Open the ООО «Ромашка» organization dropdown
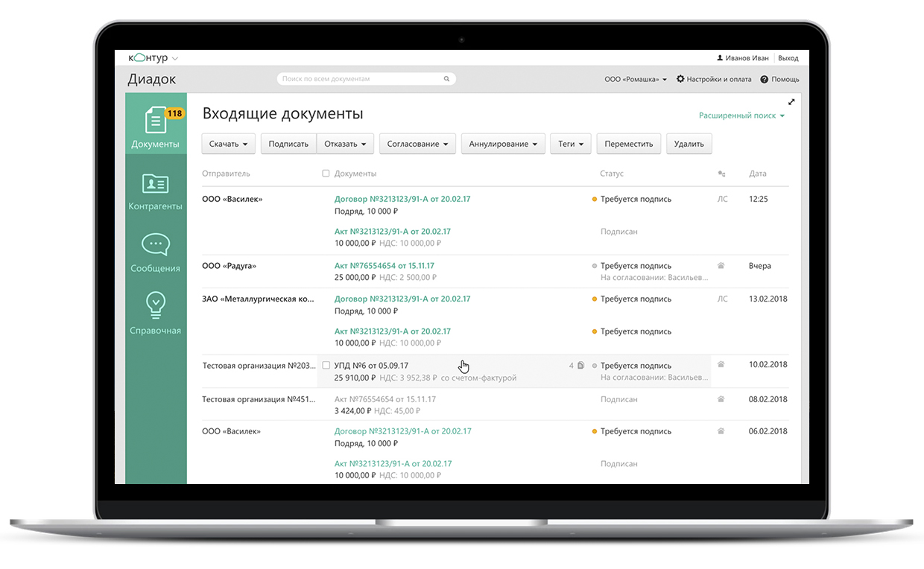 point(635,79)
